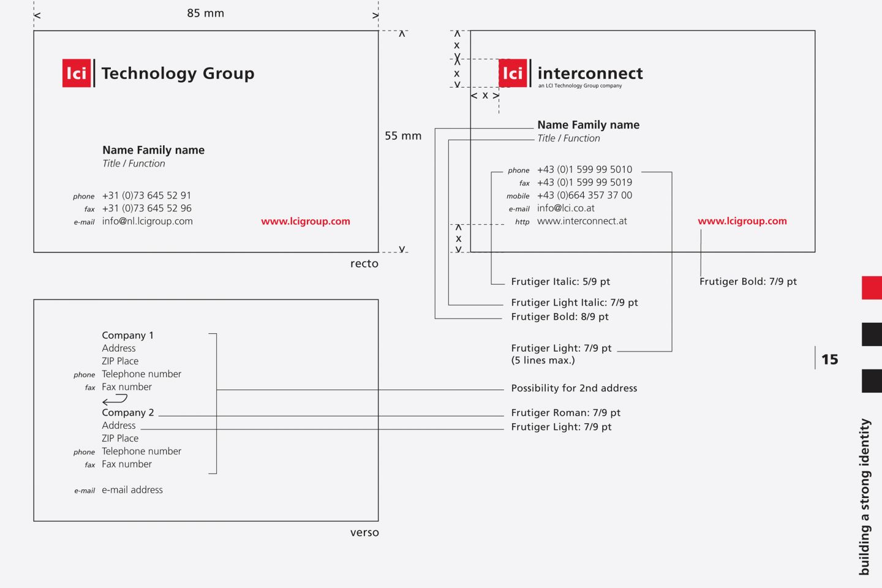This screenshot has height=588, width=882.
Task: Click the '85 mm' width dimension label
Action: 206,13
